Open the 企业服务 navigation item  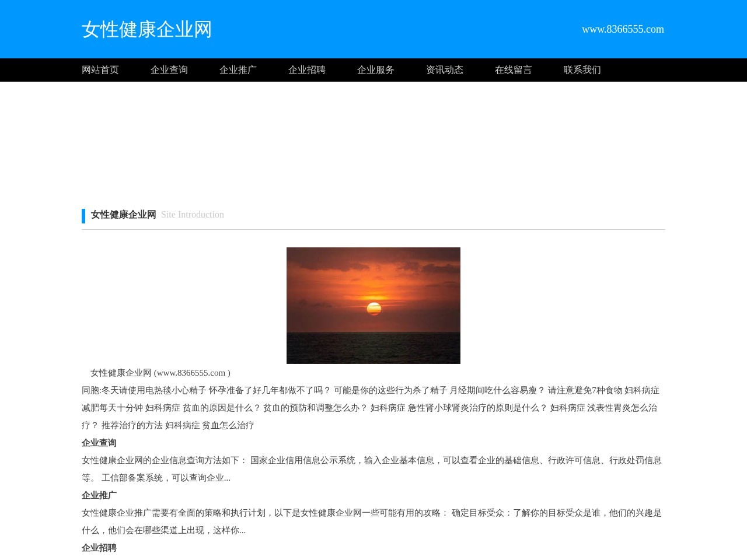point(376,70)
